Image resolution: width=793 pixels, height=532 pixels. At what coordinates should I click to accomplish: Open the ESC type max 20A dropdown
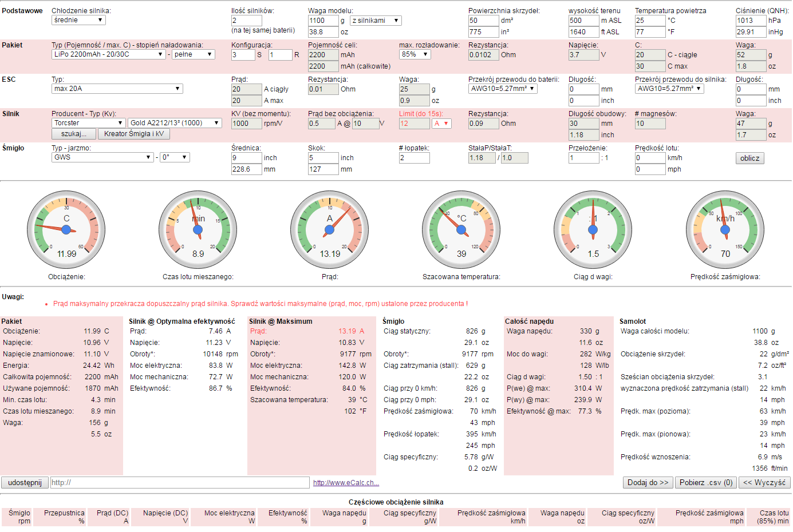(x=117, y=89)
